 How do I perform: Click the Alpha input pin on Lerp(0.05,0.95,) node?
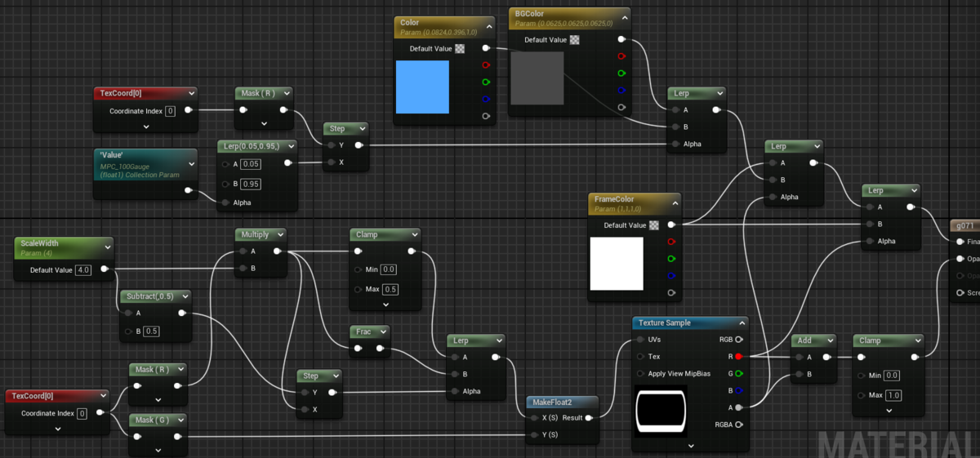225,202
